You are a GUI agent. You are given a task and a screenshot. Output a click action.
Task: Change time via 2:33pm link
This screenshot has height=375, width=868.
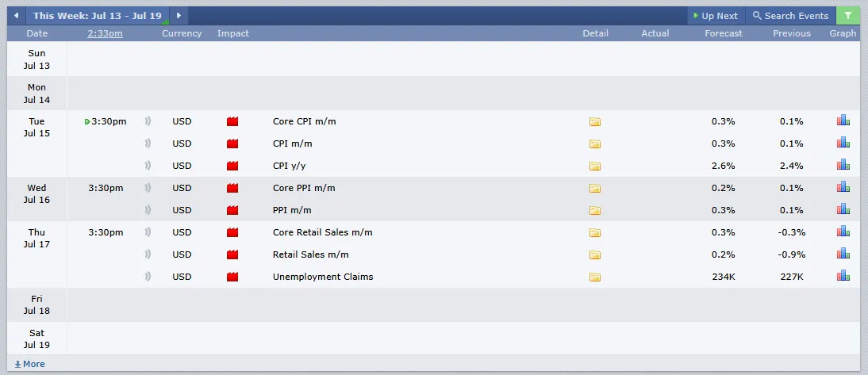106,33
